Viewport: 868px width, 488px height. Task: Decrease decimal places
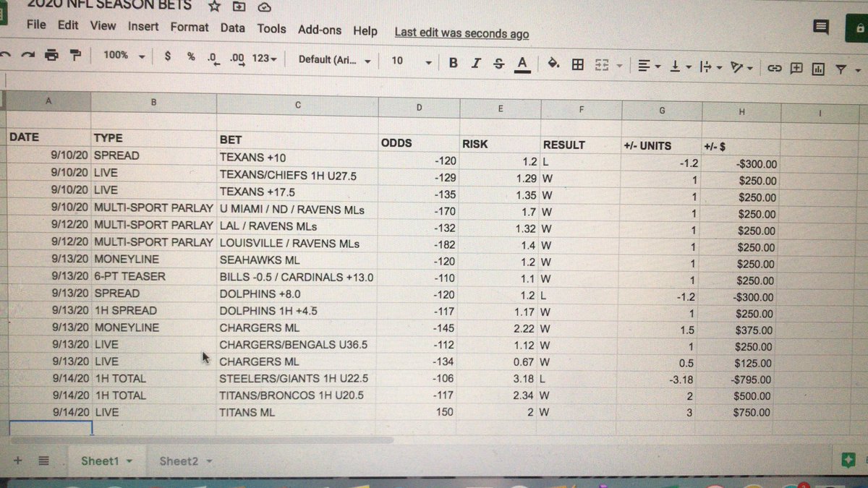pyautogui.click(x=213, y=58)
